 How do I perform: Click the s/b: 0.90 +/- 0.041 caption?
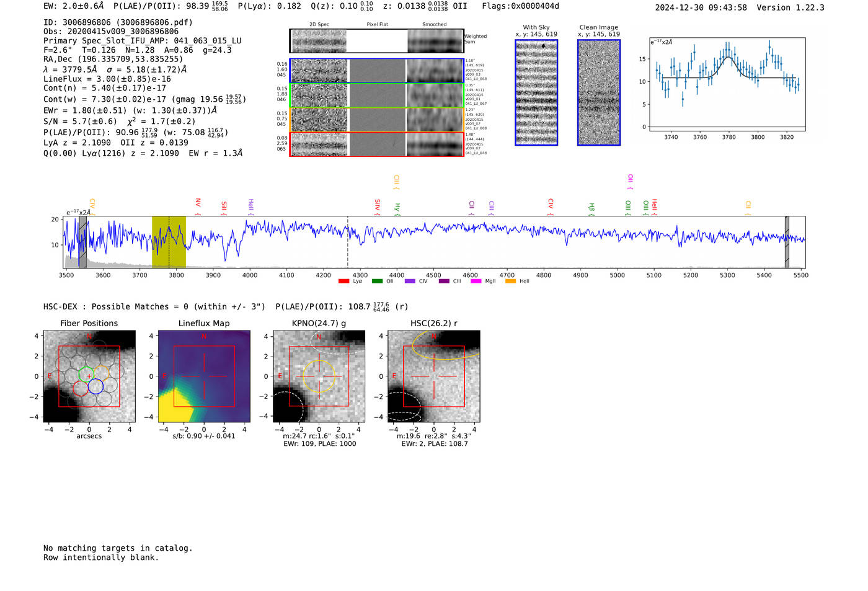click(204, 436)
